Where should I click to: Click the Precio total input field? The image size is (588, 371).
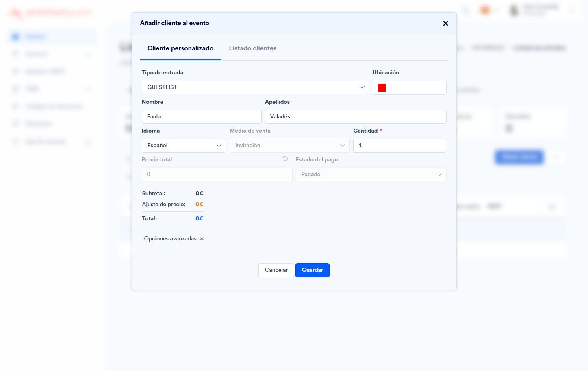tap(217, 175)
